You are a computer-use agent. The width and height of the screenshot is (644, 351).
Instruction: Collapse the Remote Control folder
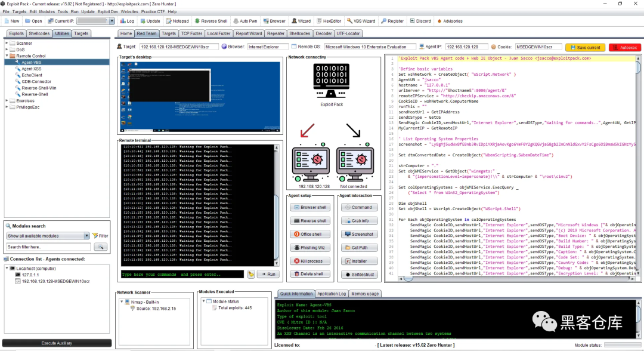point(7,56)
